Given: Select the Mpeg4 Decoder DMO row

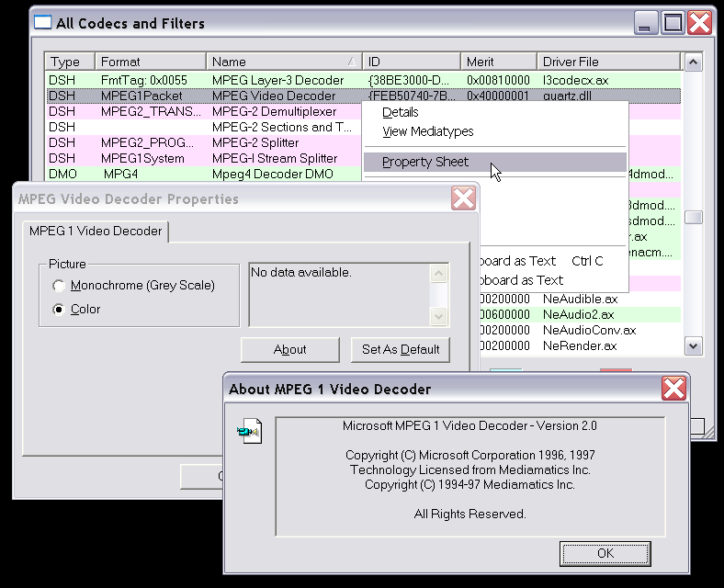Looking at the screenshot, I should pos(204,174).
